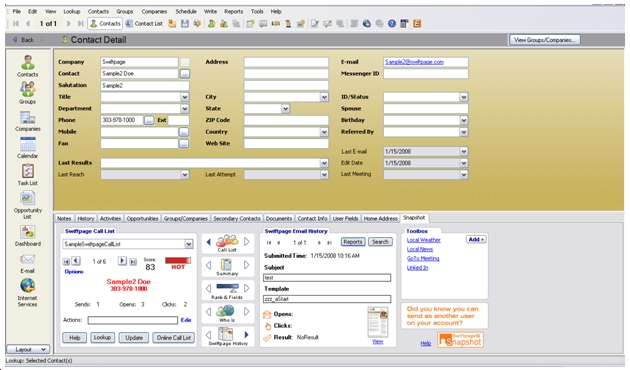Open the Task List sidebar icon
Screen dimensions: 630x370
27,174
